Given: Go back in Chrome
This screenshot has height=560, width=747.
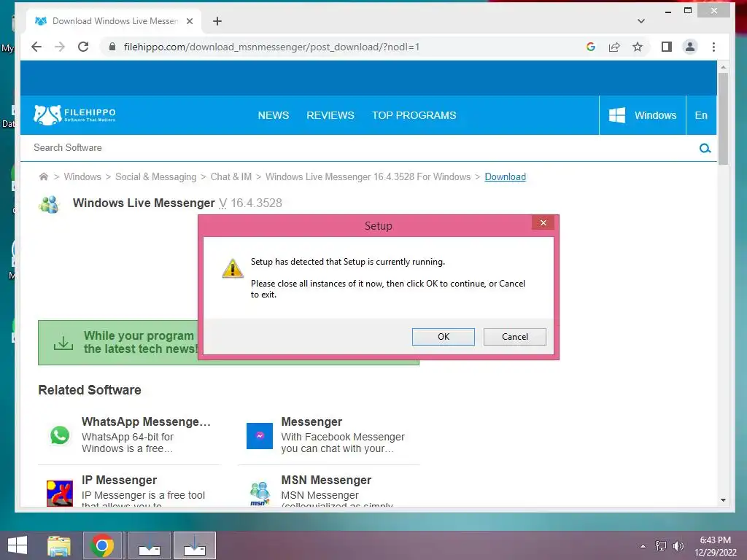Looking at the screenshot, I should coord(36,47).
